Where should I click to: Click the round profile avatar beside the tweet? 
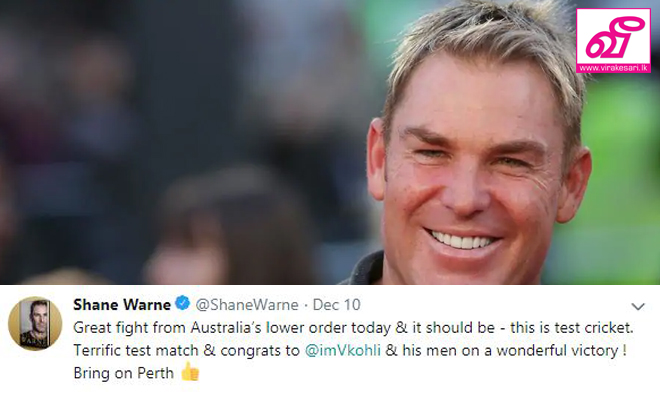coord(35,323)
